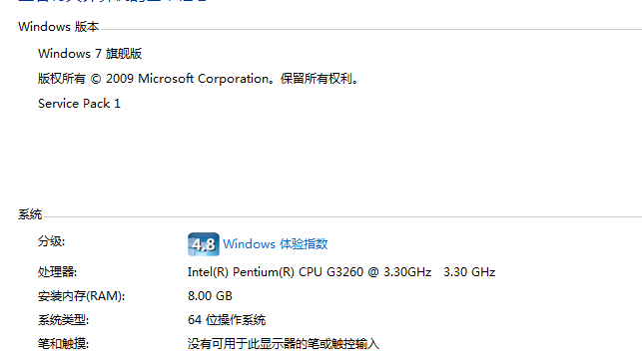
Task: Click the 安装内存(RAM) label
Action: click(x=82, y=296)
